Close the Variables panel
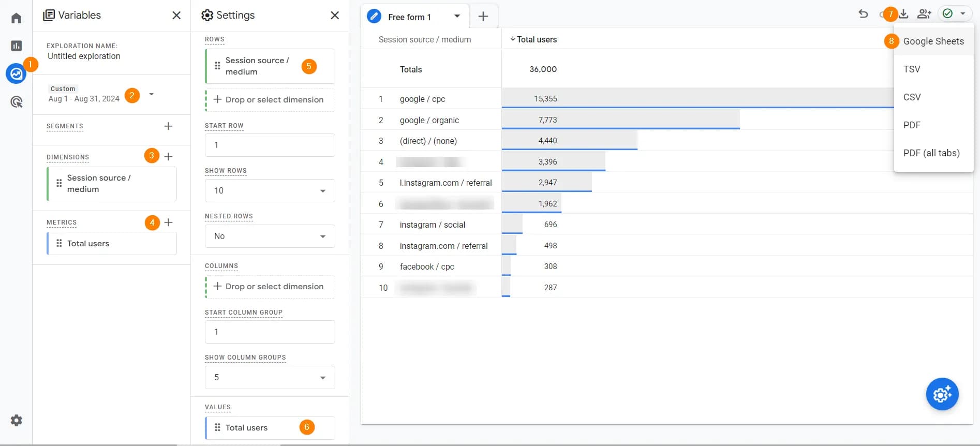 pyautogui.click(x=176, y=16)
